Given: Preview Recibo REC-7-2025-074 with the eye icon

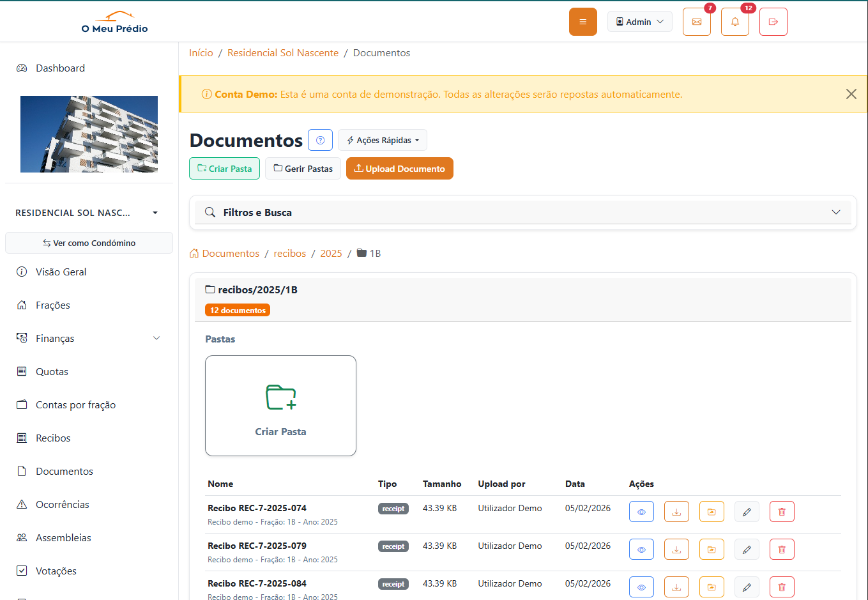Looking at the screenshot, I should click(x=641, y=511).
